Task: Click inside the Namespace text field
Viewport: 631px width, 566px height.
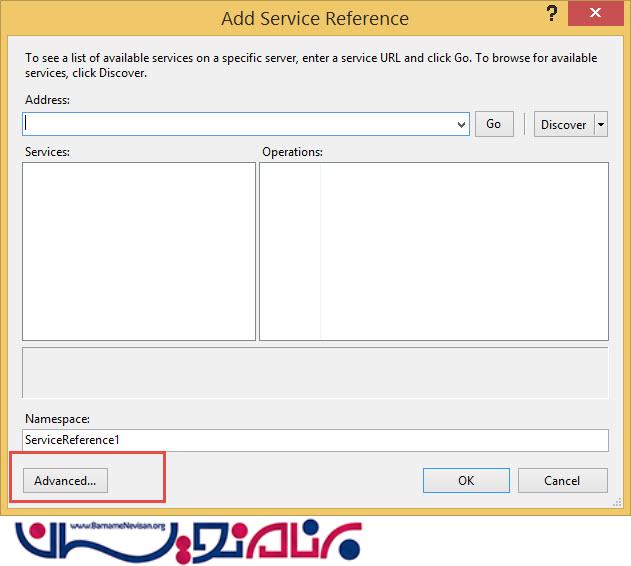Action: coord(315,440)
